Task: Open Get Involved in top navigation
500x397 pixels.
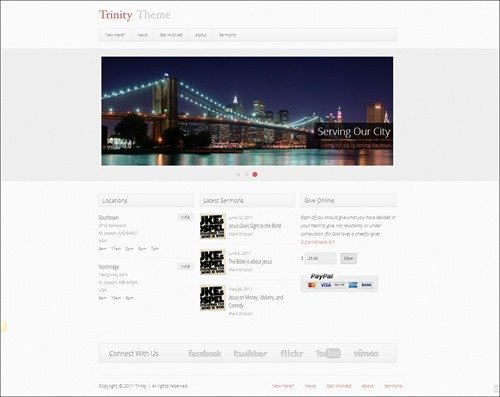Action: click(x=171, y=35)
